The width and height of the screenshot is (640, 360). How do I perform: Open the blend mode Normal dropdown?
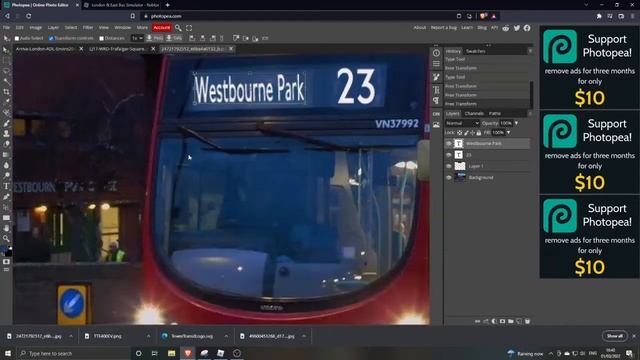pyautogui.click(x=462, y=123)
